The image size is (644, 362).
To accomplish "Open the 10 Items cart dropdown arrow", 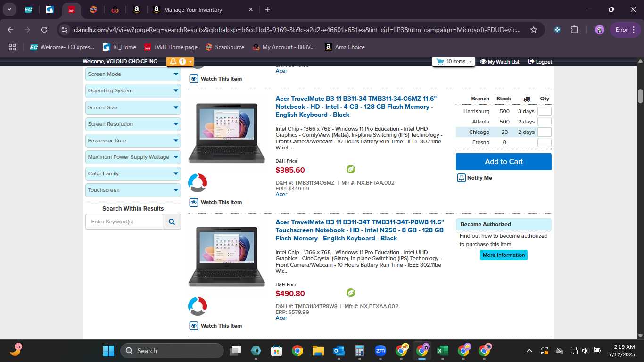I will click(470, 62).
